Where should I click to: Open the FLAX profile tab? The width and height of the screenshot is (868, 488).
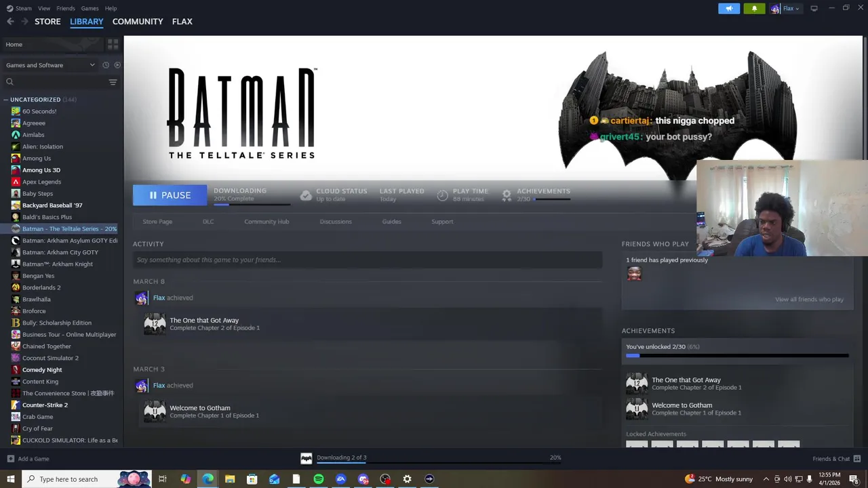coord(182,22)
